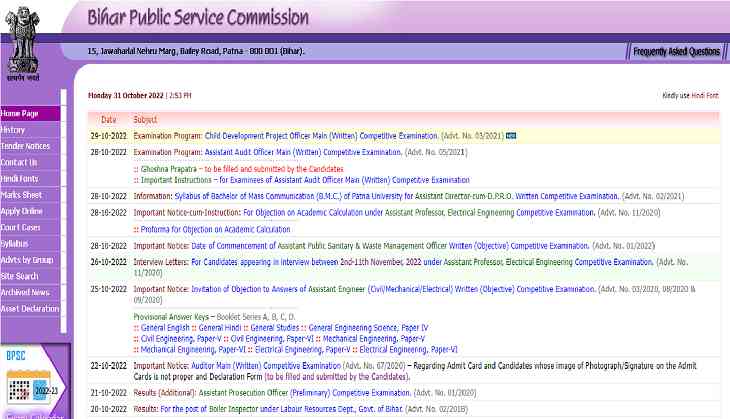Open General Engineering Science Paper IV key

click(368, 328)
